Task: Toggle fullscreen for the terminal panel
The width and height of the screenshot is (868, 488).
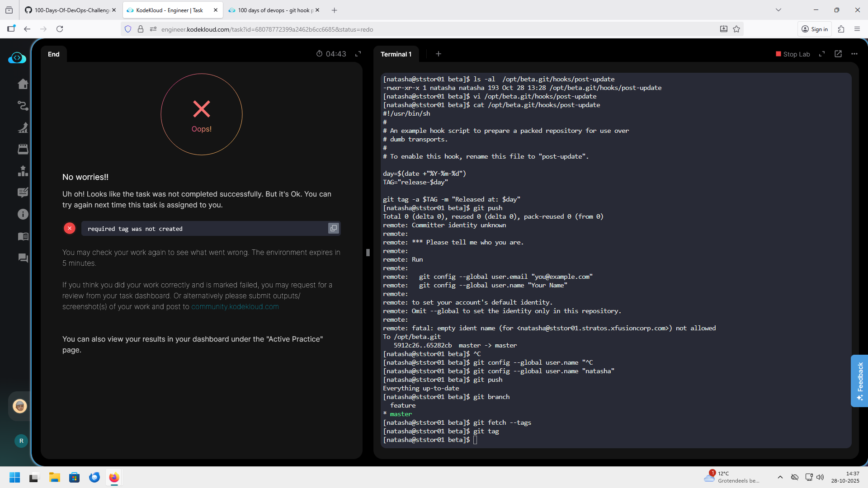Action: pyautogui.click(x=822, y=54)
